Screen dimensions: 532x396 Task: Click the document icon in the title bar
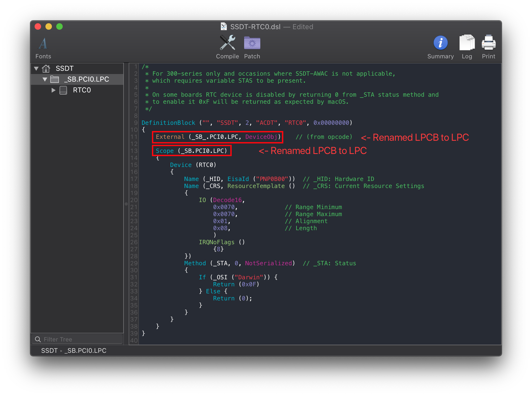[223, 26]
